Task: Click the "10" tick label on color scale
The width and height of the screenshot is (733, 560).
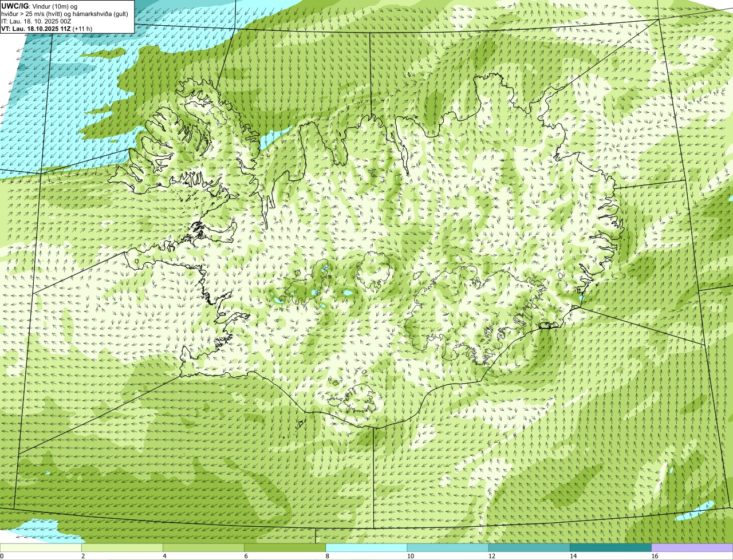Action: point(410,556)
